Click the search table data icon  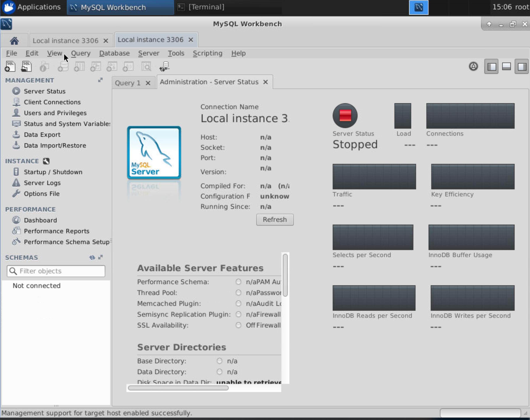(146, 66)
